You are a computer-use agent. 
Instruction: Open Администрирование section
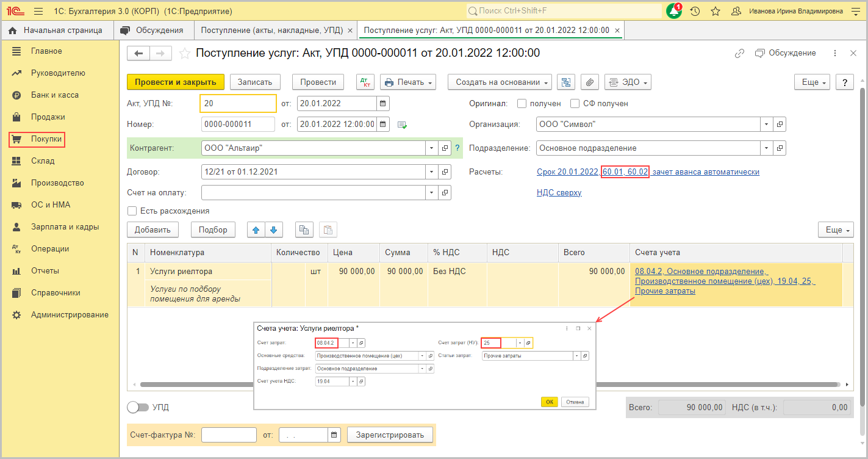click(x=70, y=315)
